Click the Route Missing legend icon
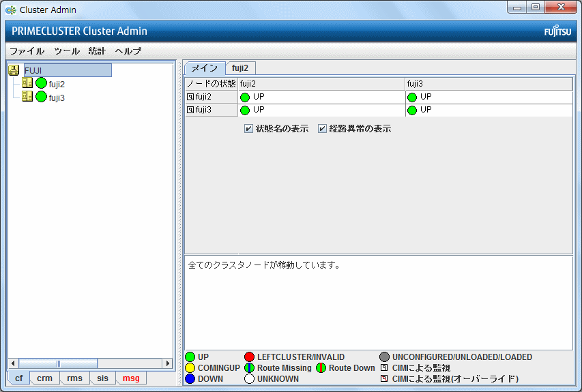 250,368
